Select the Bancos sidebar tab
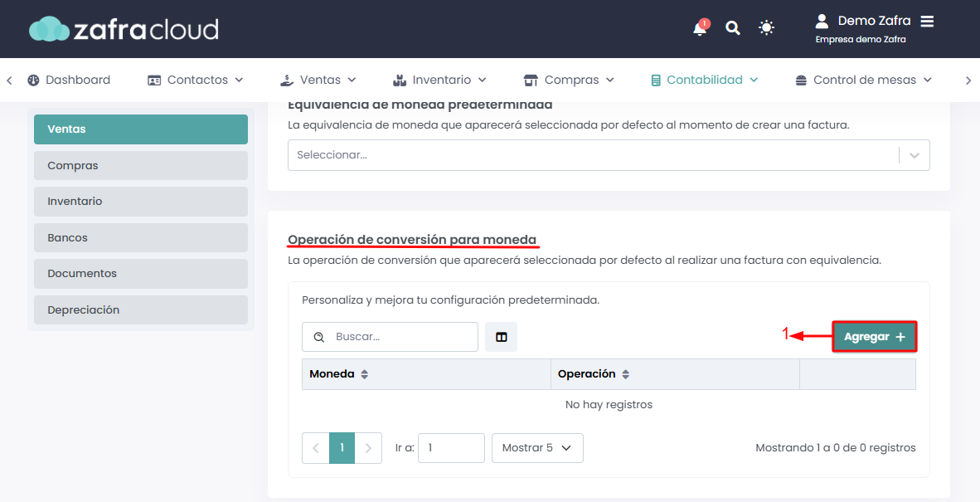 [141, 237]
